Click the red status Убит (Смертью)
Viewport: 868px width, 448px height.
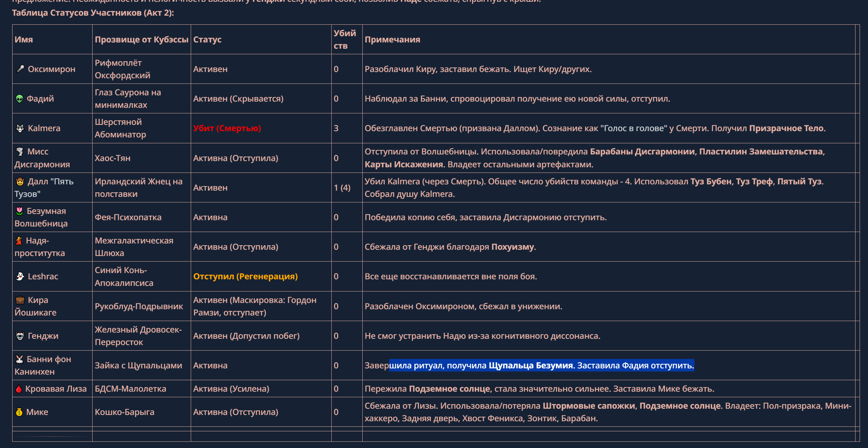click(x=227, y=128)
